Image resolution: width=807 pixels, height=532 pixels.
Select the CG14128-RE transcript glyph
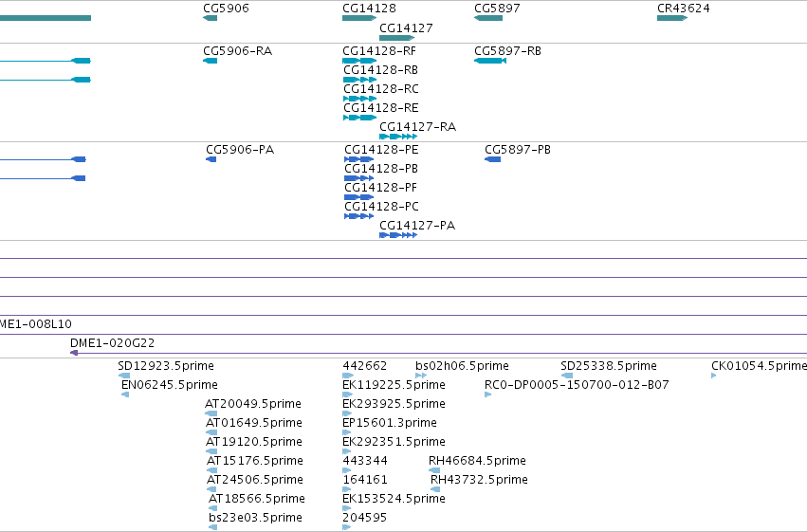[359, 118]
